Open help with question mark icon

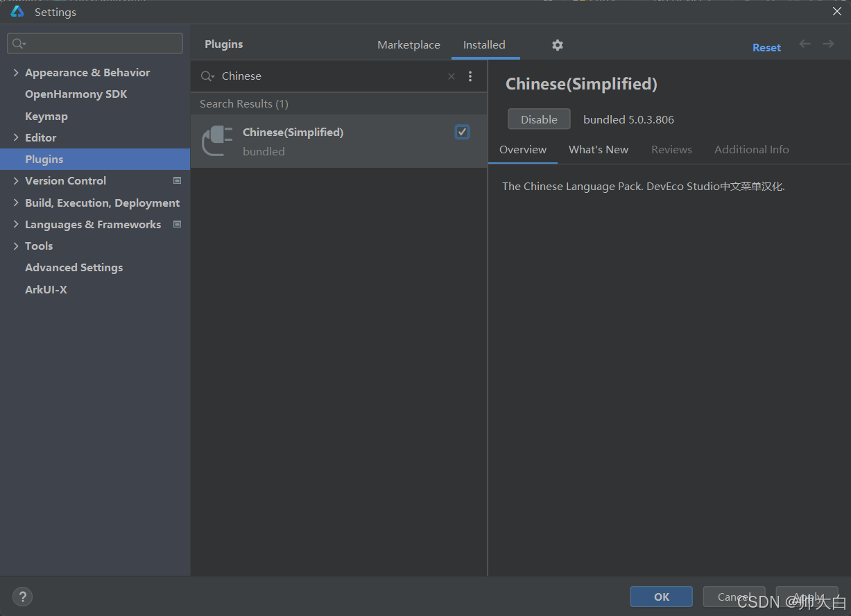(x=22, y=596)
